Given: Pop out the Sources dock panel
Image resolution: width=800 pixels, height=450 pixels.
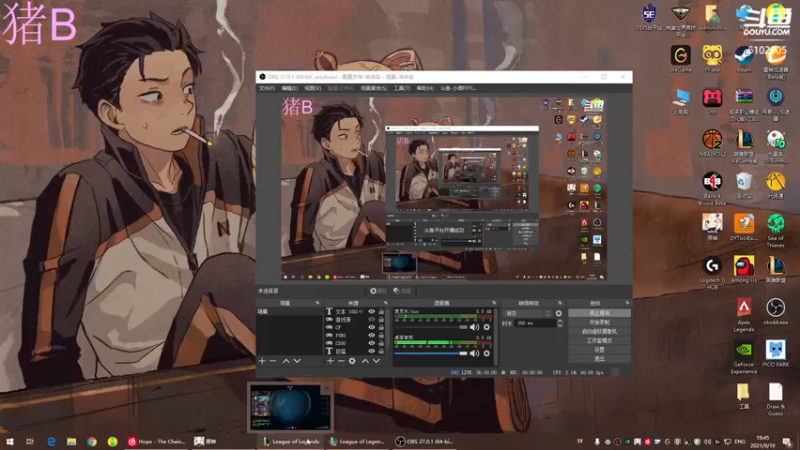Looking at the screenshot, I should click(386, 303).
